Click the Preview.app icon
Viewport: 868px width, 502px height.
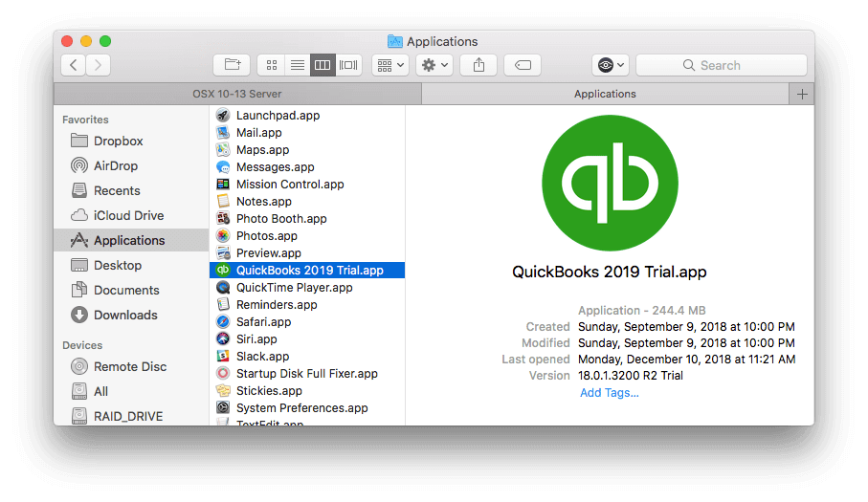tap(223, 252)
